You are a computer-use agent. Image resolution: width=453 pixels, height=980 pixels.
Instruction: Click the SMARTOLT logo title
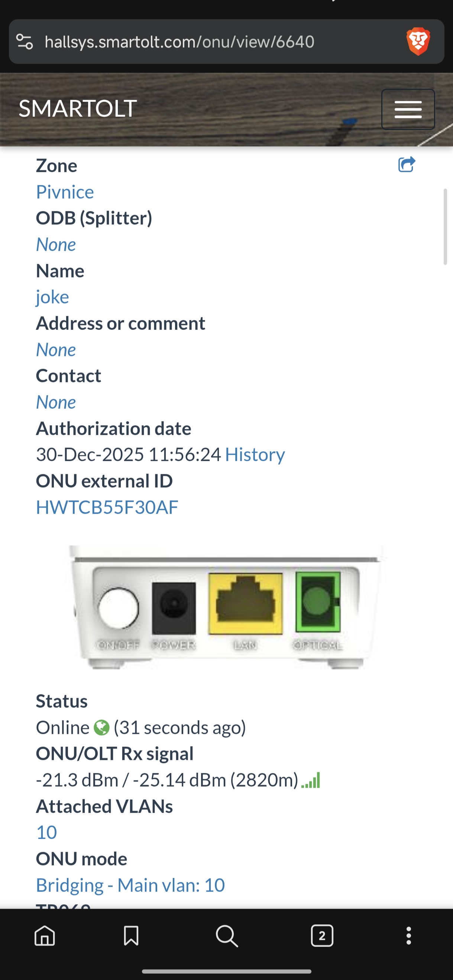[78, 109]
